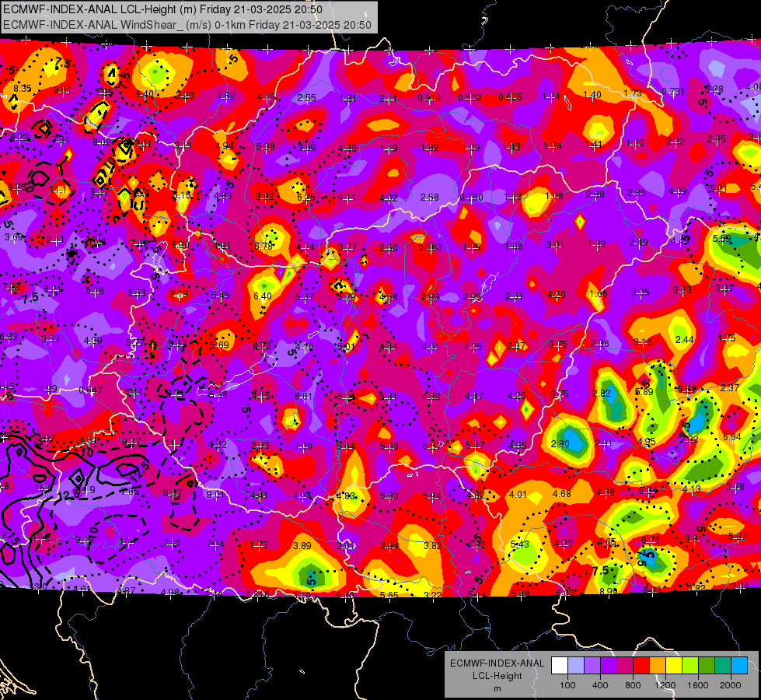This screenshot has width=761, height=700.
Task: Click the grid value 8.99
Action: pyautogui.click(x=609, y=591)
